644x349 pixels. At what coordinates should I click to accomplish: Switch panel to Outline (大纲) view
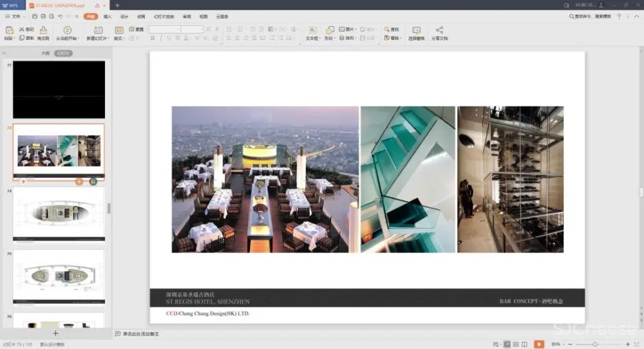tap(45, 53)
